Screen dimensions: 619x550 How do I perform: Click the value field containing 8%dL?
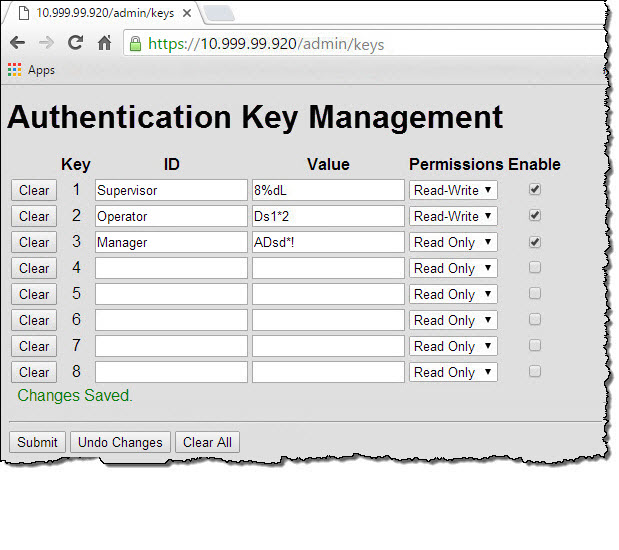tap(328, 190)
